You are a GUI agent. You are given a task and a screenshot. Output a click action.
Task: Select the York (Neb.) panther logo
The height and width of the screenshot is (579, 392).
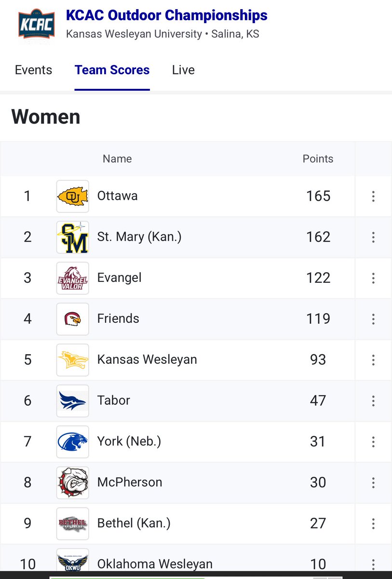[x=72, y=441]
